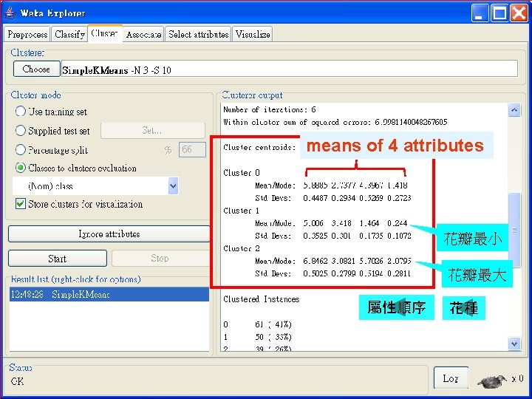This screenshot has height=399, width=532.
Task: Click the SimpleKMeans -N 3 -S 10 field
Action: pos(290,69)
